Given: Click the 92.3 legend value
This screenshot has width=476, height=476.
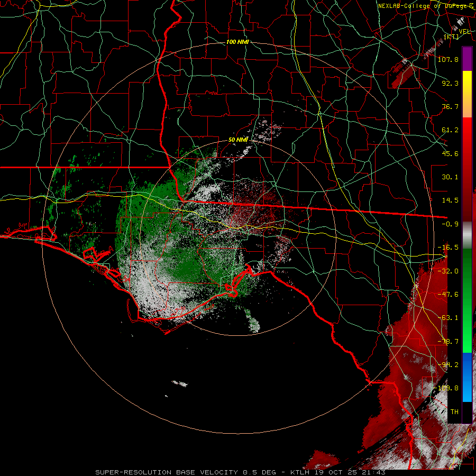Looking at the screenshot, I should [x=450, y=83].
